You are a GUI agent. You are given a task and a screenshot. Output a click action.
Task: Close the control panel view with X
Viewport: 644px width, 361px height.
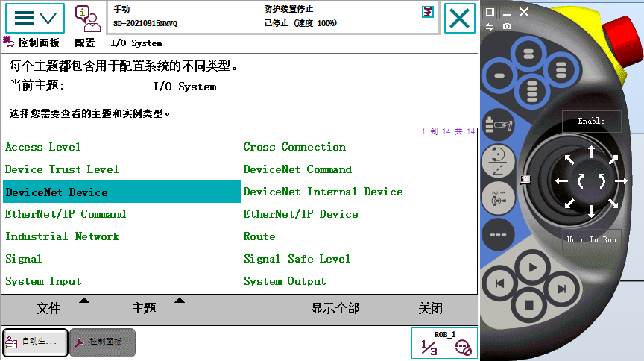pyautogui.click(x=460, y=18)
